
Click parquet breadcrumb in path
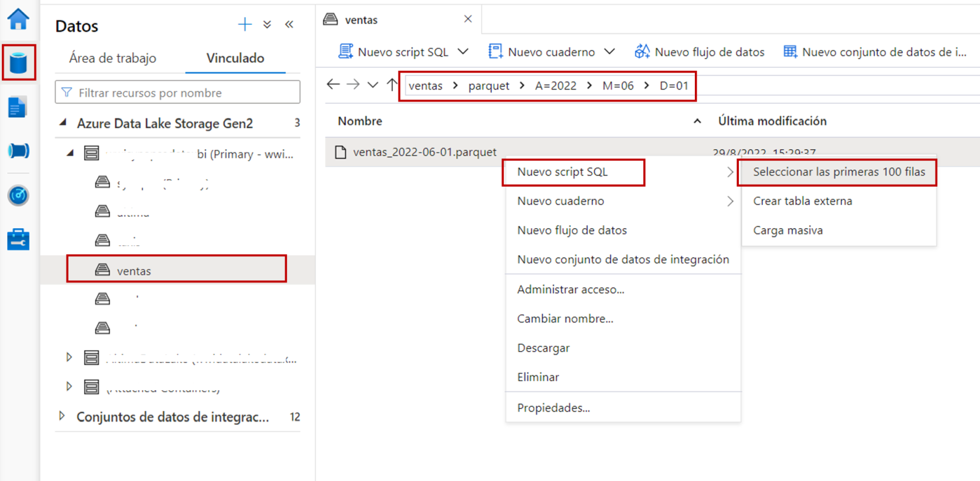[x=489, y=85]
